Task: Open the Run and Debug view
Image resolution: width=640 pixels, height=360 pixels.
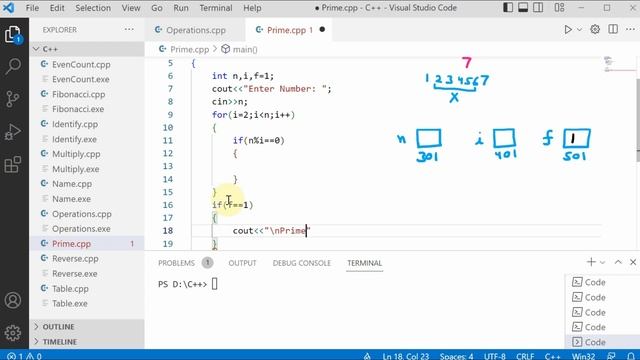Action: [x=13, y=132]
